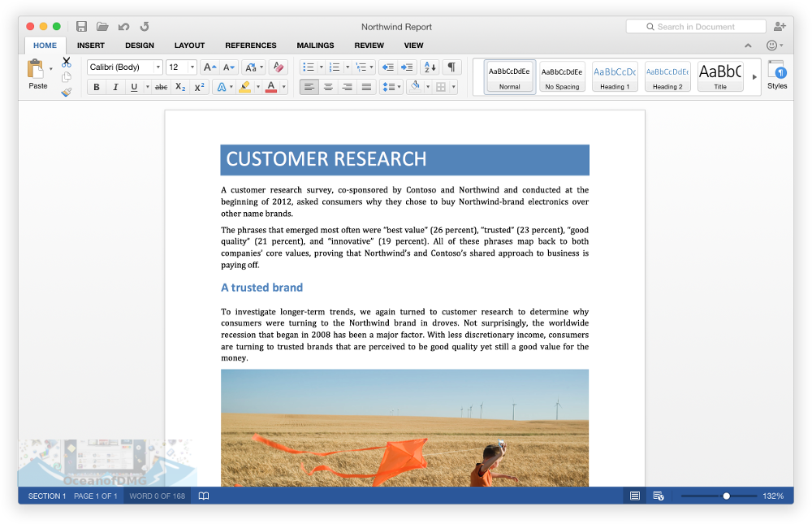Apply the Heading 1 style
The height and width of the screenshot is (524, 812).
615,76
